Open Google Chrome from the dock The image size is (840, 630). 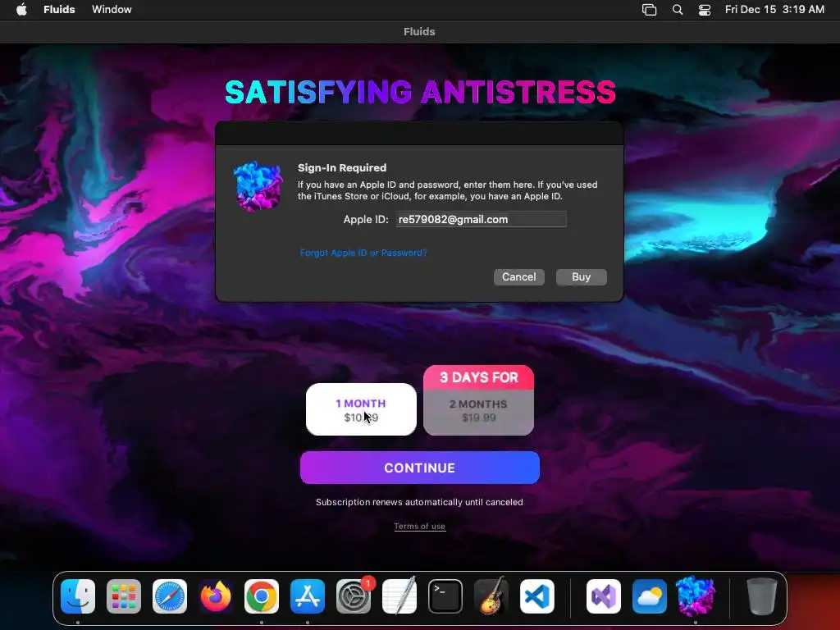point(262,596)
